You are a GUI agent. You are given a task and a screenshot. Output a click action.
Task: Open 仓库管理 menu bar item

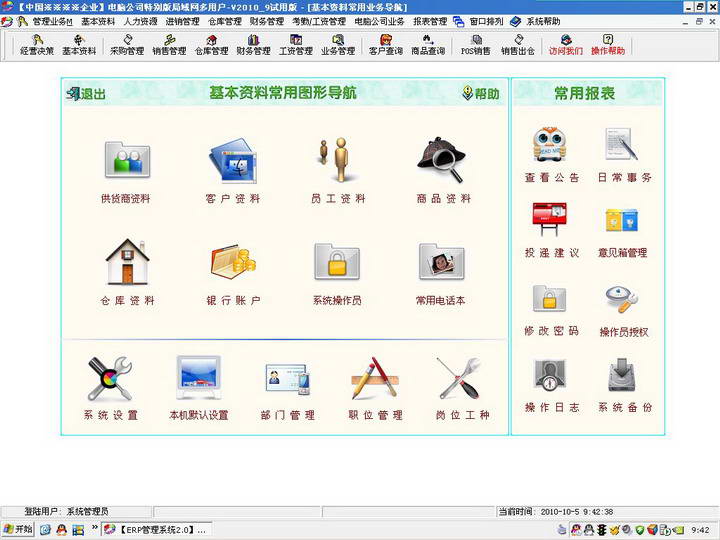pyautogui.click(x=225, y=22)
